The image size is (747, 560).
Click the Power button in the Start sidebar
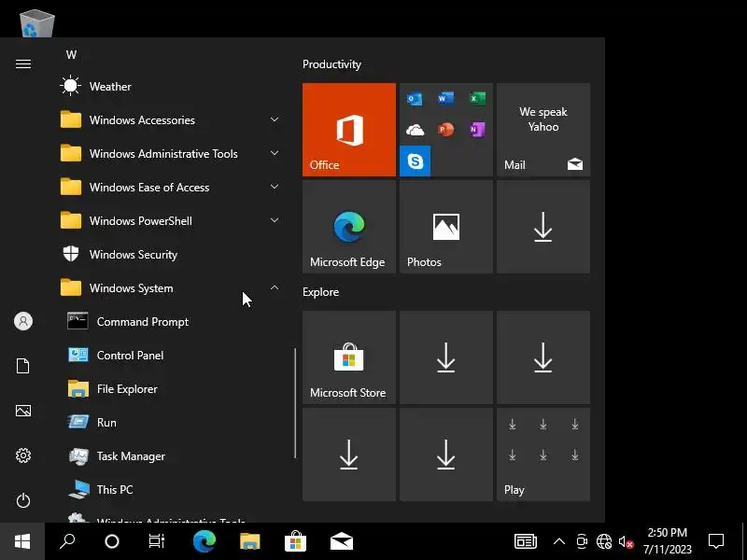[x=22, y=500]
